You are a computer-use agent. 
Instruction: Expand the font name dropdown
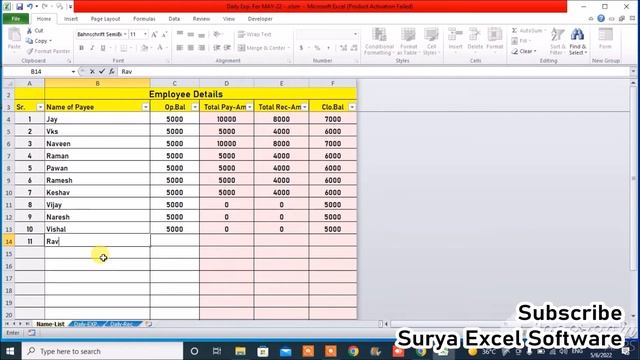point(125,35)
